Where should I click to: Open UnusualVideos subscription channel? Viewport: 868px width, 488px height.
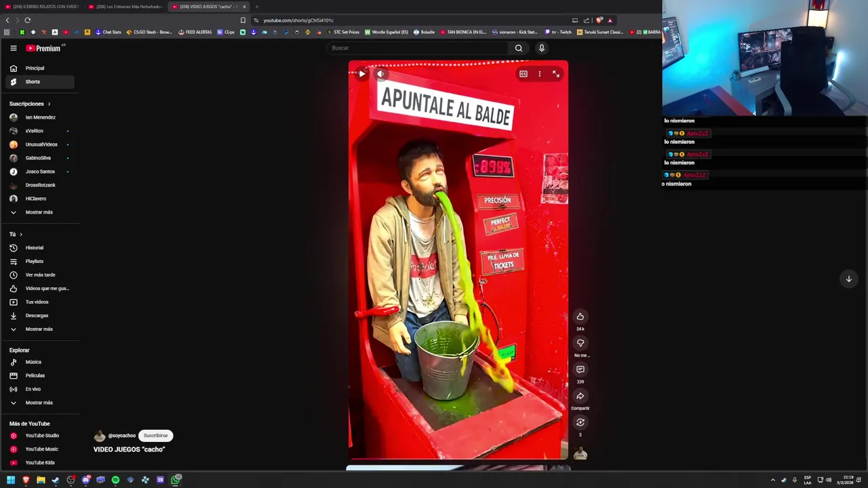coord(40,144)
